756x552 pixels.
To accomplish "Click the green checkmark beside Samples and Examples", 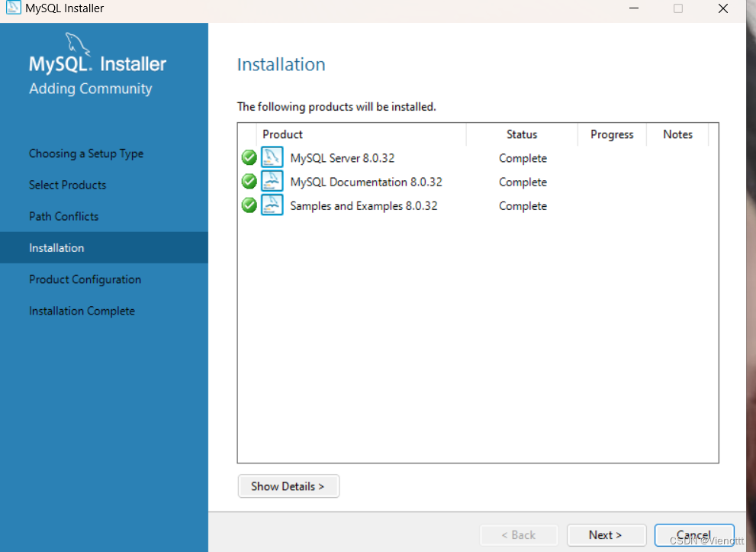I will click(249, 205).
